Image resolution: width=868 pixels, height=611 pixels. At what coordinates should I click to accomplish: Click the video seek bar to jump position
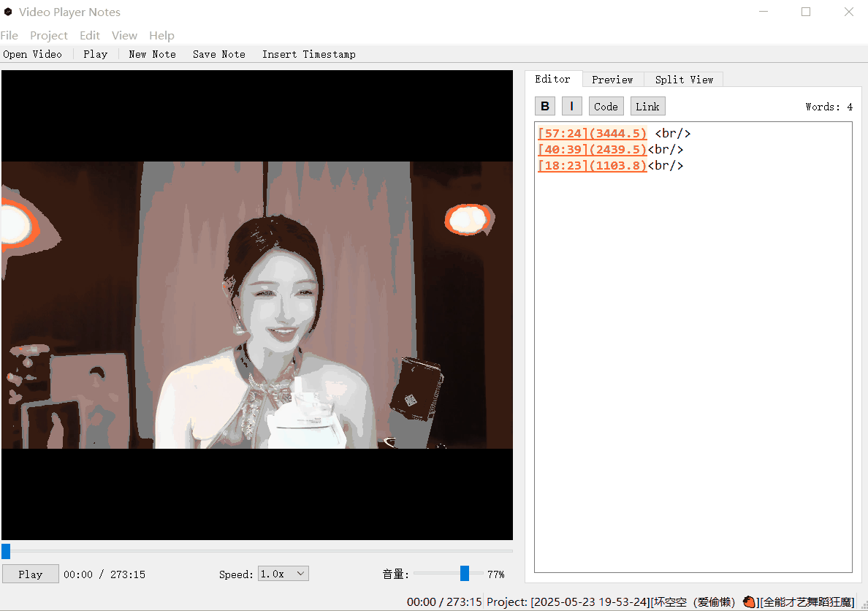pos(256,551)
